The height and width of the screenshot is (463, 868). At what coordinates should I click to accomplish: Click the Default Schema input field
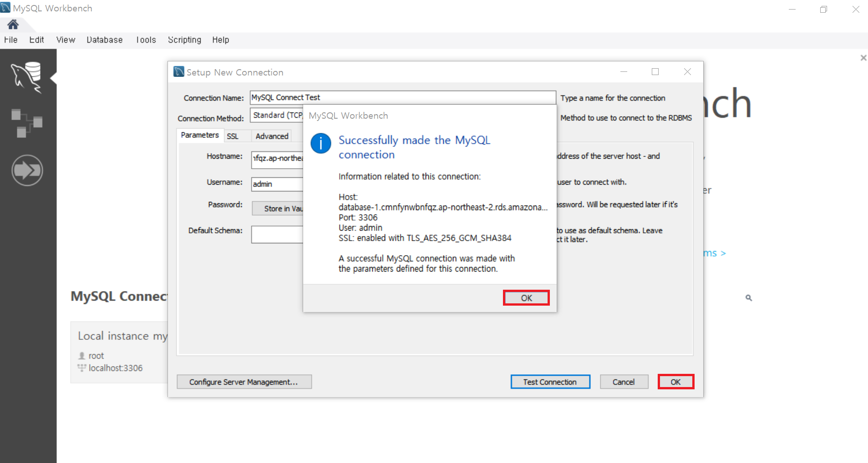pos(277,234)
